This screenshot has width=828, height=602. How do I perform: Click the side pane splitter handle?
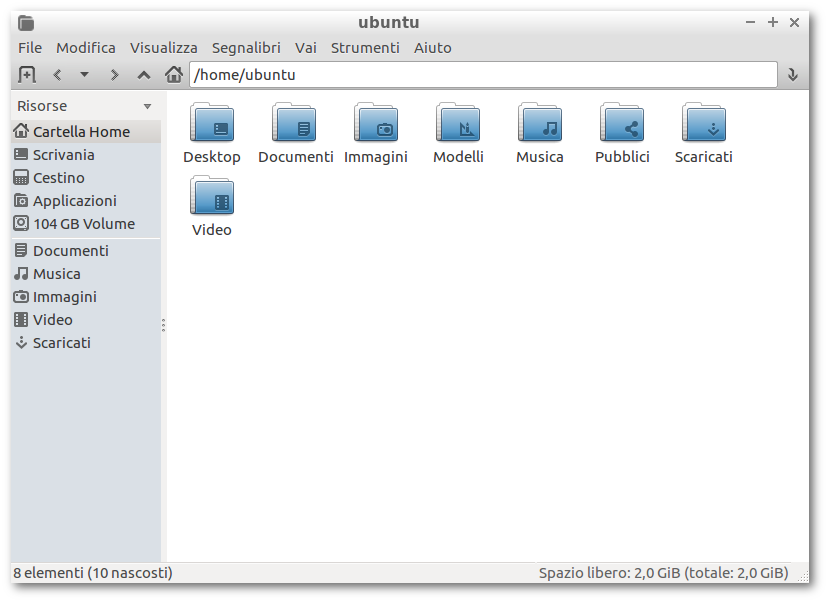[x=164, y=325]
